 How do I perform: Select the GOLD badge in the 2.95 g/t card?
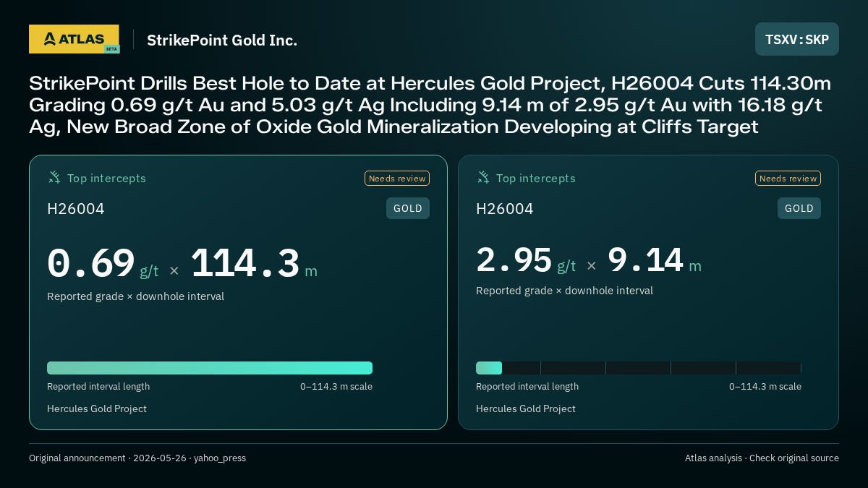799,208
